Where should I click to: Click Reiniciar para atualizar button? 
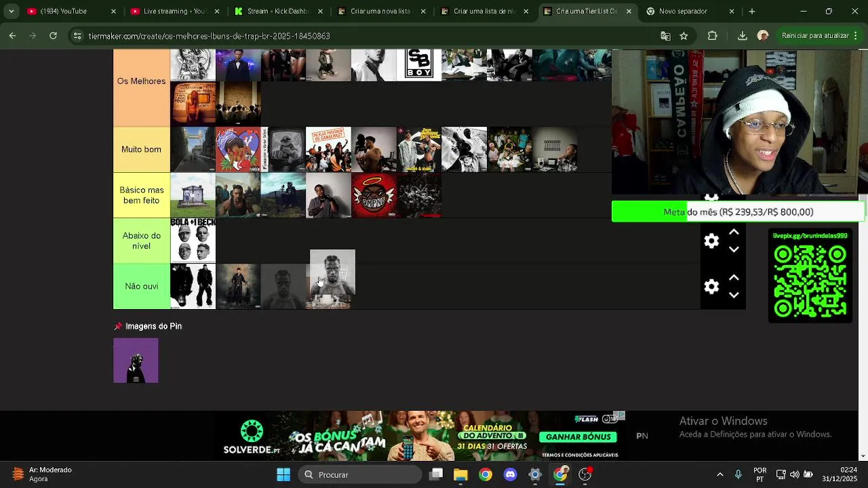point(814,36)
